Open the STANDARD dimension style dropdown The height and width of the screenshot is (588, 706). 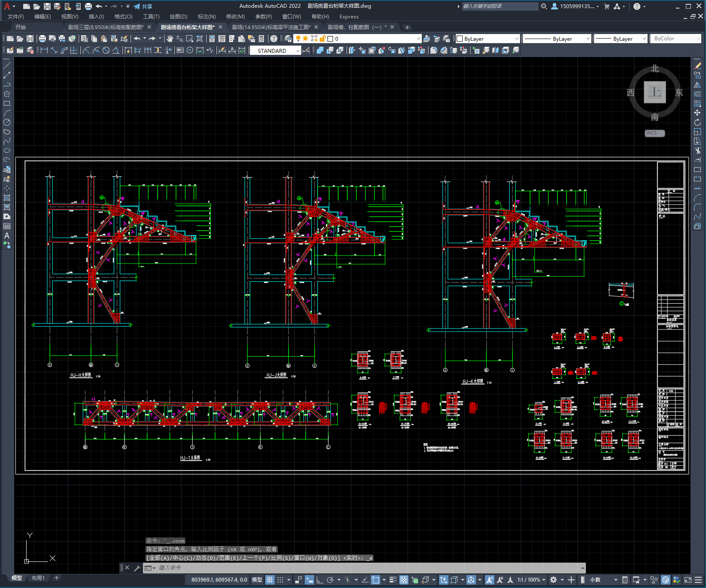coord(276,51)
